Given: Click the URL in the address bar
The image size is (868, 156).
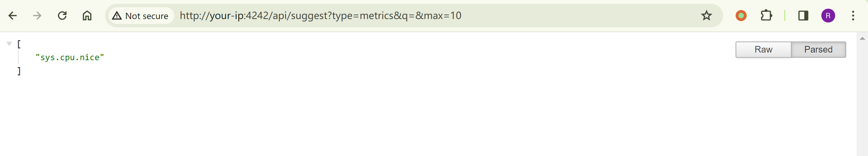Looking at the screenshot, I should tap(320, 16).
